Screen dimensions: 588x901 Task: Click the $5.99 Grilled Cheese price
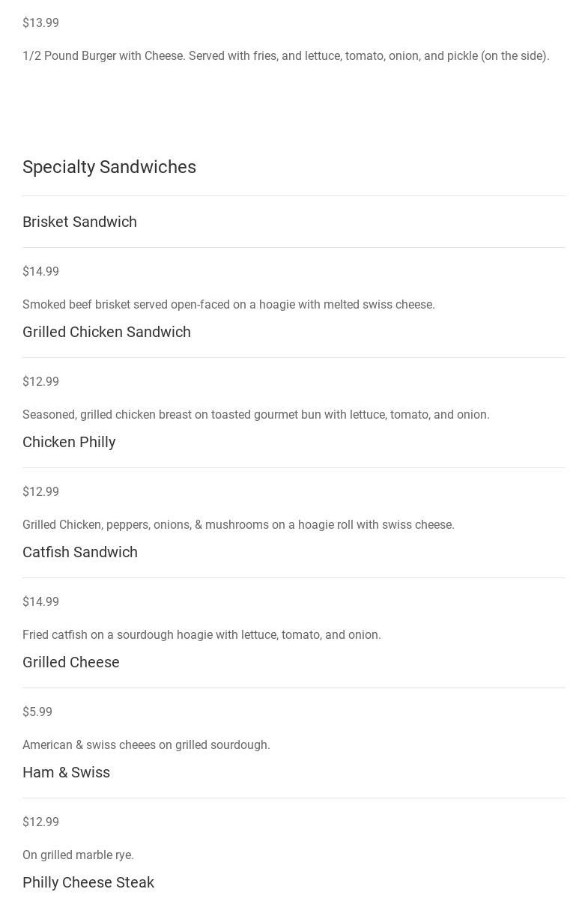coord(37,712)
